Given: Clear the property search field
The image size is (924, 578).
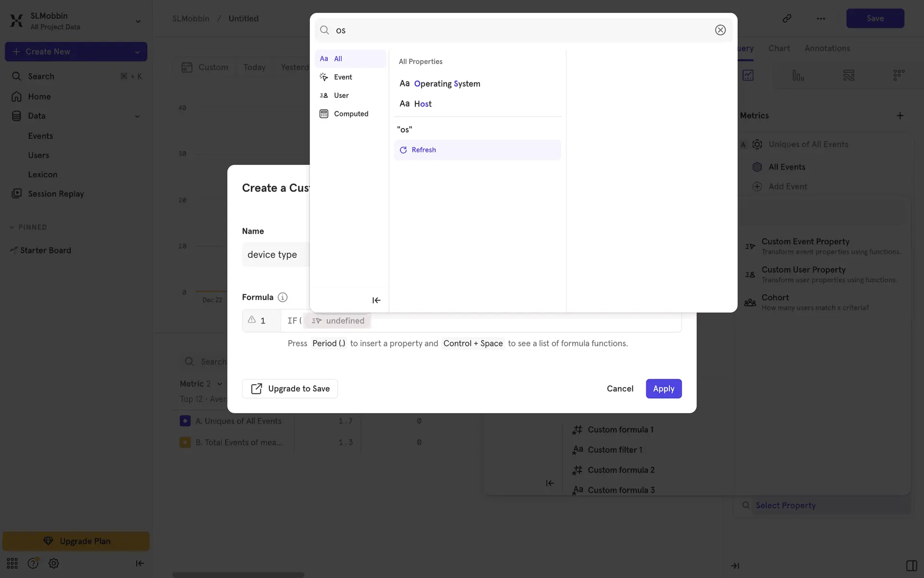Looking at the screenshot, I should [x=720, y=30].
